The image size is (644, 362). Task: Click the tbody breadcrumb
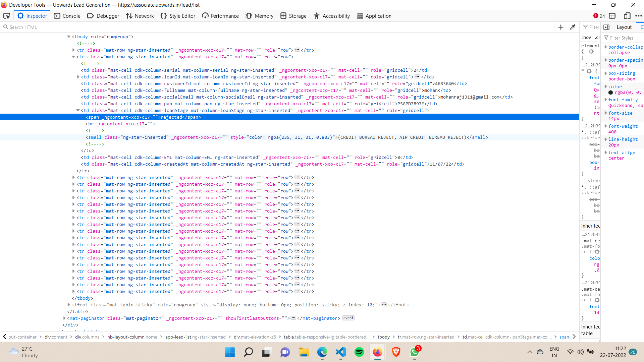[383, 337]
